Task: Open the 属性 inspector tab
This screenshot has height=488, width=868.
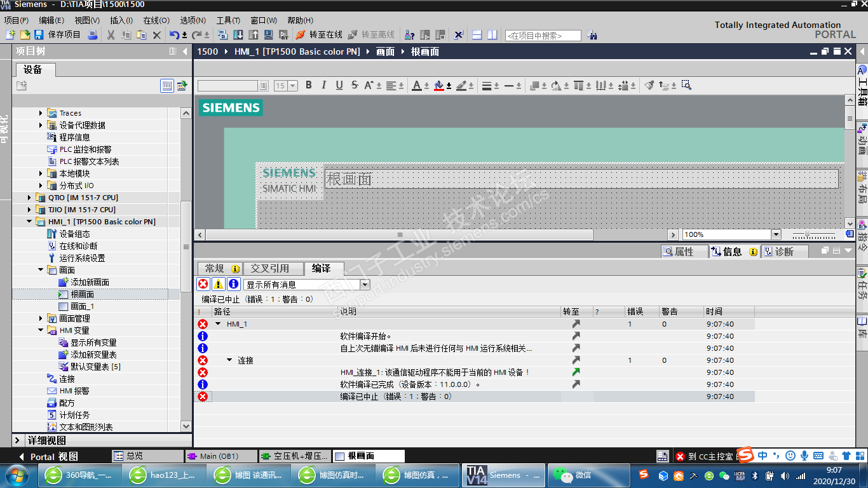Action: coord(684,252)
